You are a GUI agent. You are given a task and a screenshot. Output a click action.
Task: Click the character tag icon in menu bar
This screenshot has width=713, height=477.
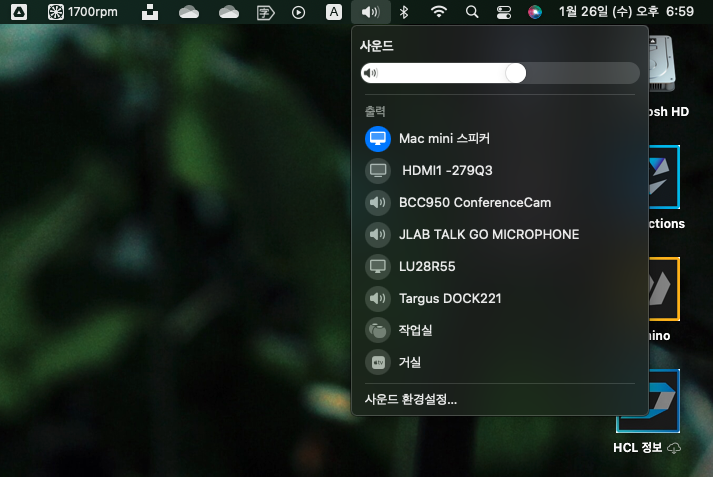pyautogui.click(x=266, y=12)
